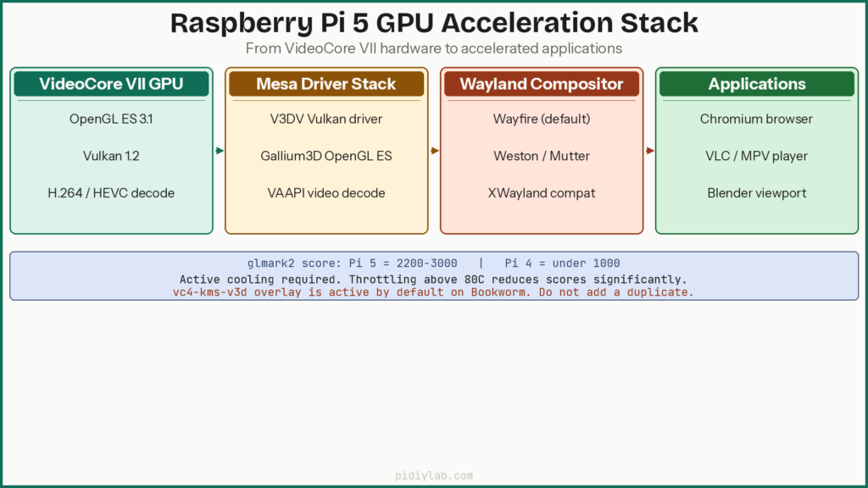Click the XWayland compat entry
868x488 pixels.
pos(542,193)
